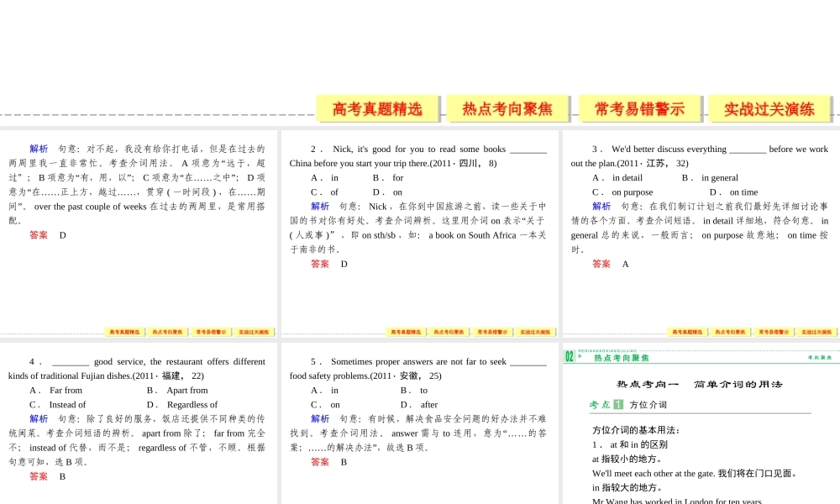Click the blue 解析 label in question 3
Image resolution: width=840 pixels, height=504 pixels.
coord(601,206)
